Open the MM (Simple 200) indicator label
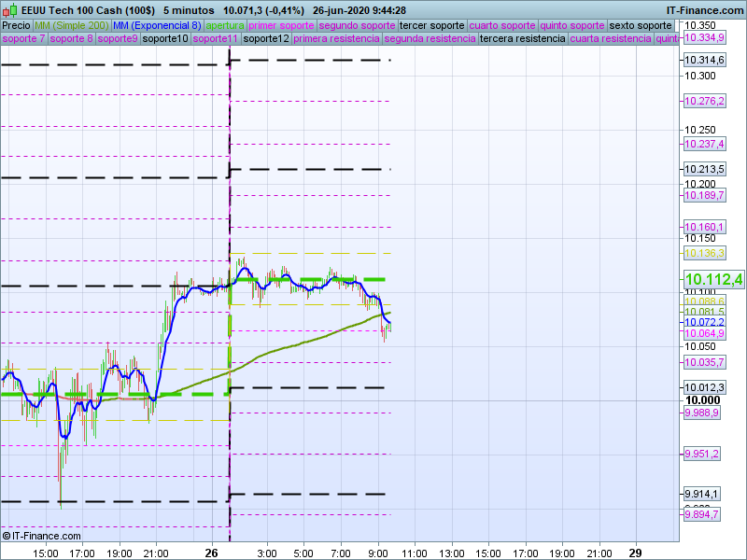The width and height of the screenshot is (747, 560). 64,25
